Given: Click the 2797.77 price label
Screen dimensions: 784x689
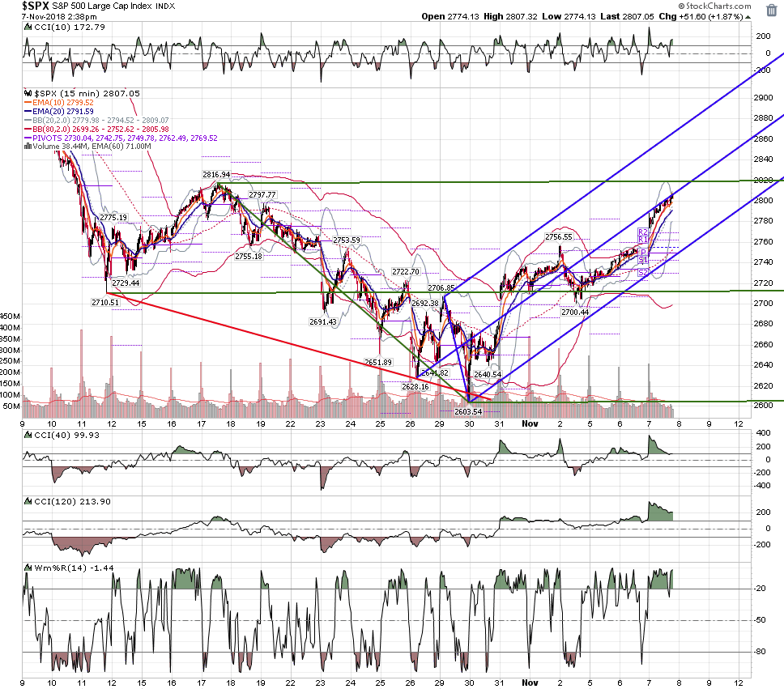Looking at the screenshot, I should click(262, 194).
